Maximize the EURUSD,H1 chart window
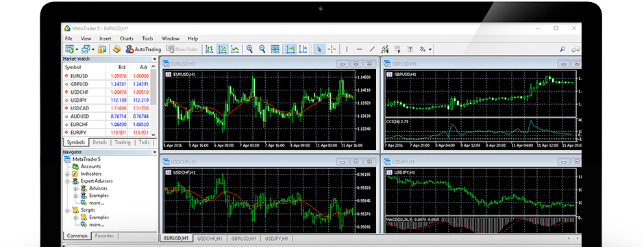This screenshot has height=247, width=644. (x=356, y=64)
